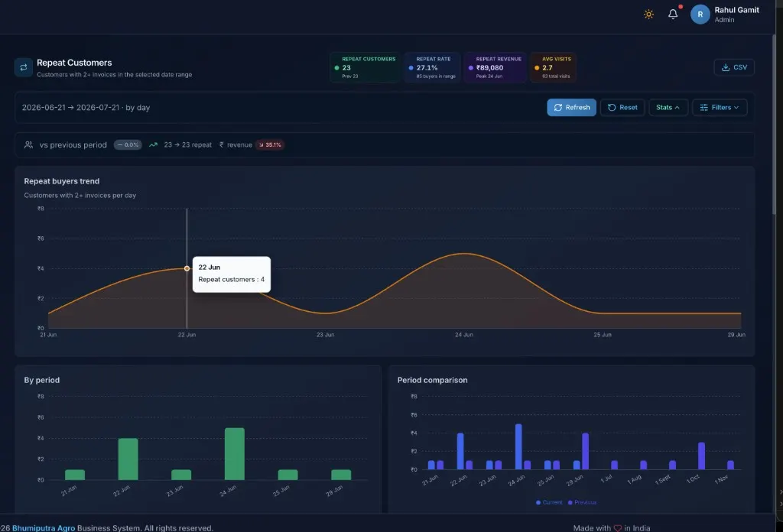Viewport: 783px width, 532px height.
Task: Select the Avg Visits stat card
Action: (553, 67)
